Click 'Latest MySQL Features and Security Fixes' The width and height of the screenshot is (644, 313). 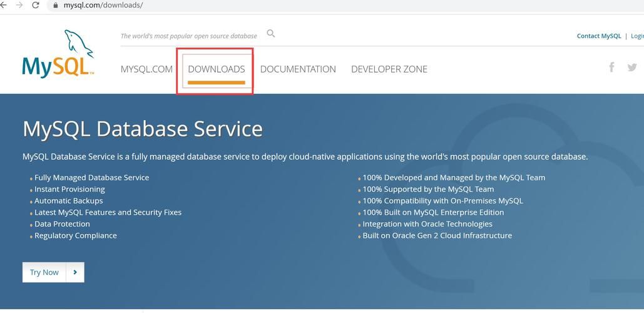(108, 212)
